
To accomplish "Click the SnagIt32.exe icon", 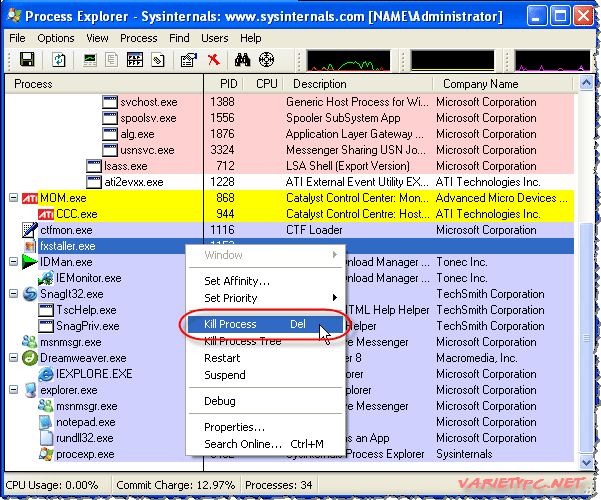I will [30, 294].
